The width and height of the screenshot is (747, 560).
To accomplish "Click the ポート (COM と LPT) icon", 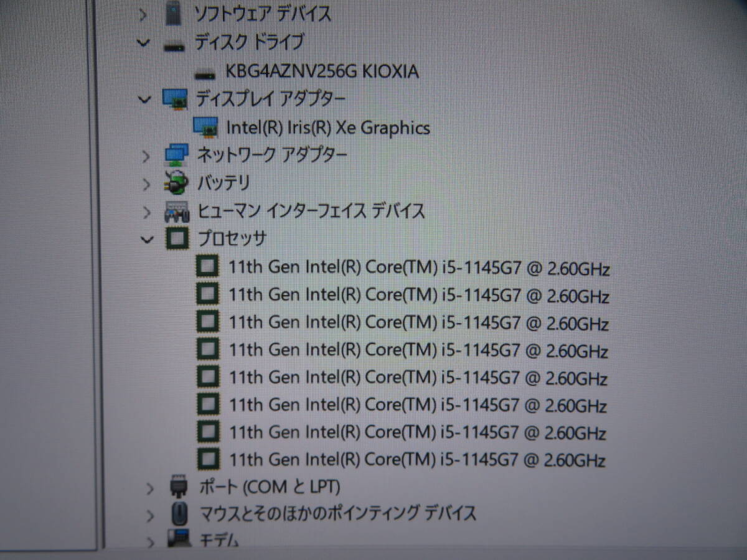I will (179, 486).
